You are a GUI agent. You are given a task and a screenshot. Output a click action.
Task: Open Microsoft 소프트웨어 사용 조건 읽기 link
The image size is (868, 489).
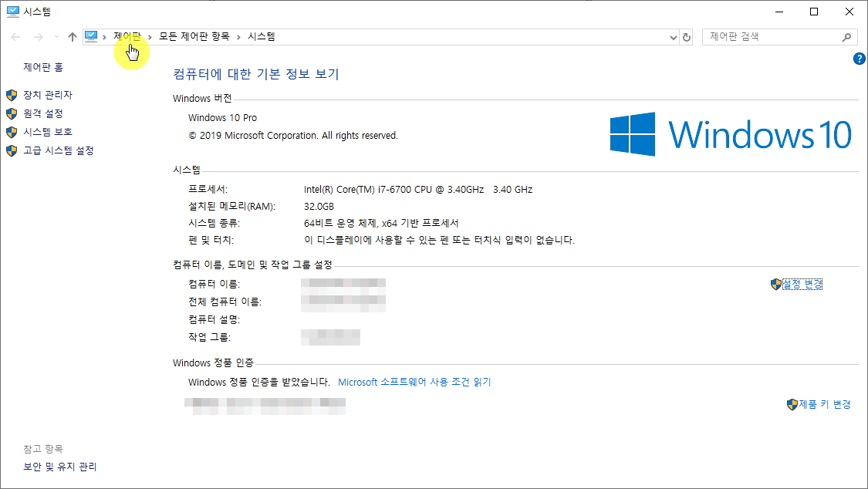414,383
